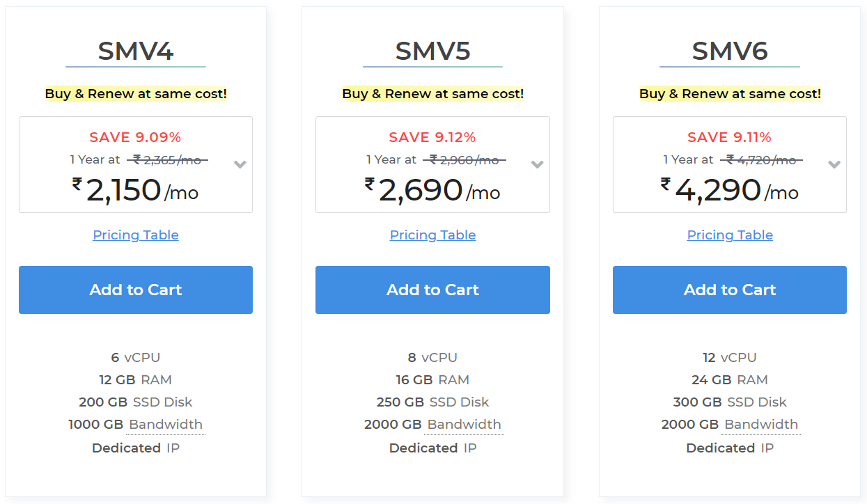Expand the SMV4 billing term chevron
This screenshot has height=504, width=867.
pyautogui.click(x=240, y=165)
